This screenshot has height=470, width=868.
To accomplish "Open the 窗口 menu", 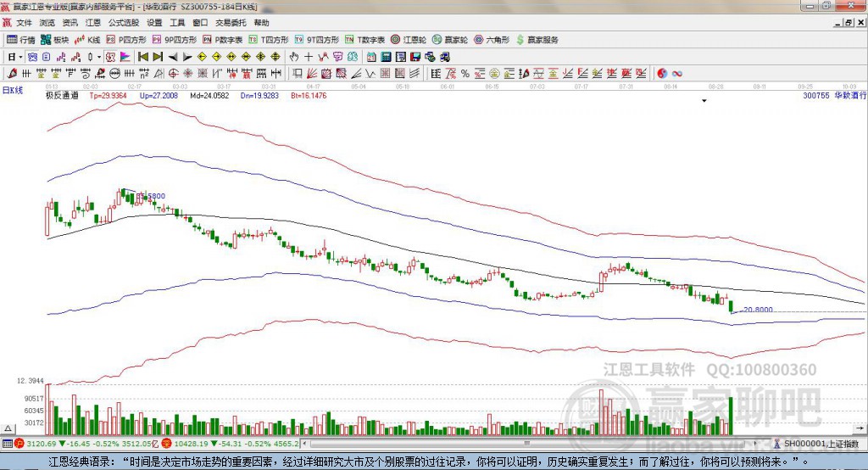I will click(x=200, y=23).
